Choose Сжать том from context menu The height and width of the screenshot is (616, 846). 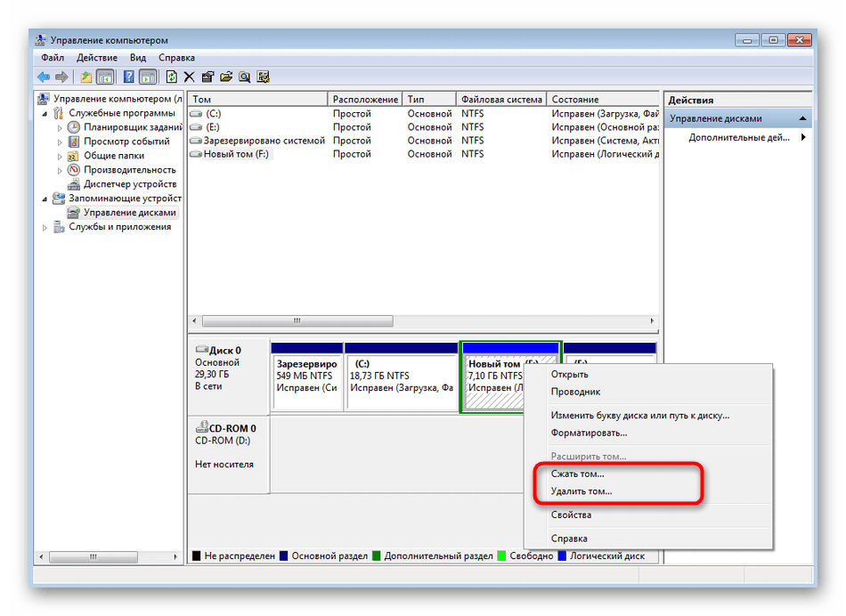(x=577, y=474)
